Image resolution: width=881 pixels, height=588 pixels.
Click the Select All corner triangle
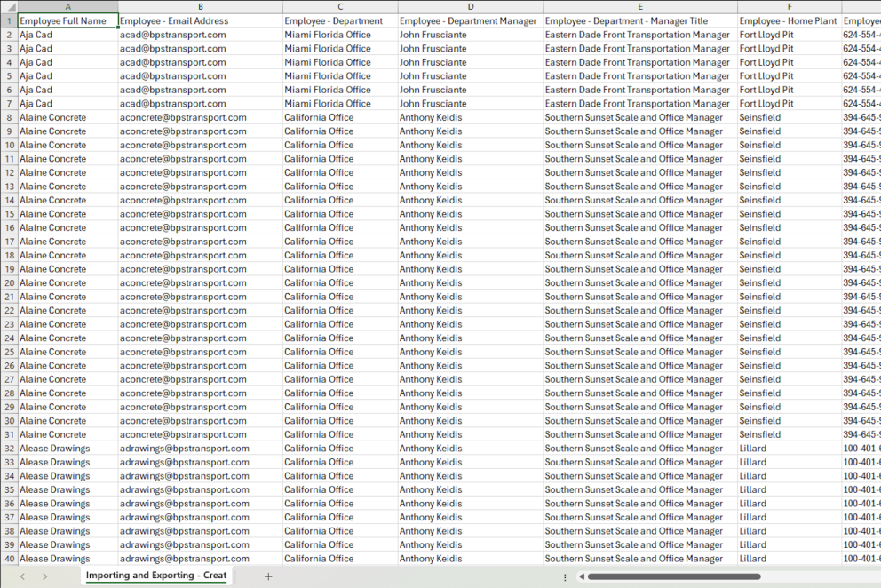tap(9, 6)
